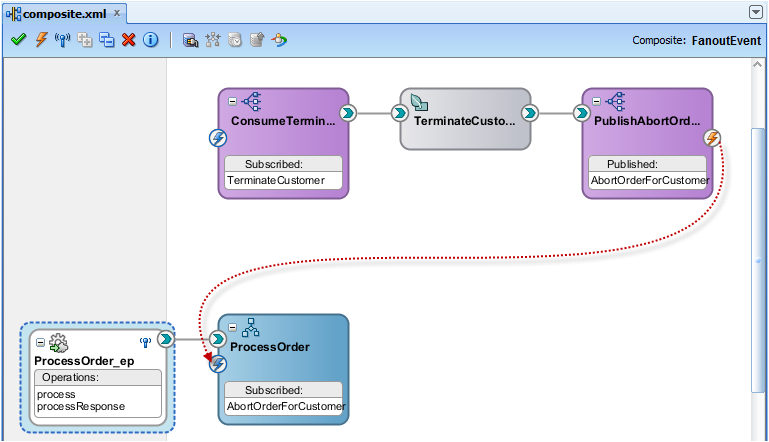This screenshot has width=769, height=442.
Task: Click mediator icon in PublishAbortOrd... component
Action: 615,101
